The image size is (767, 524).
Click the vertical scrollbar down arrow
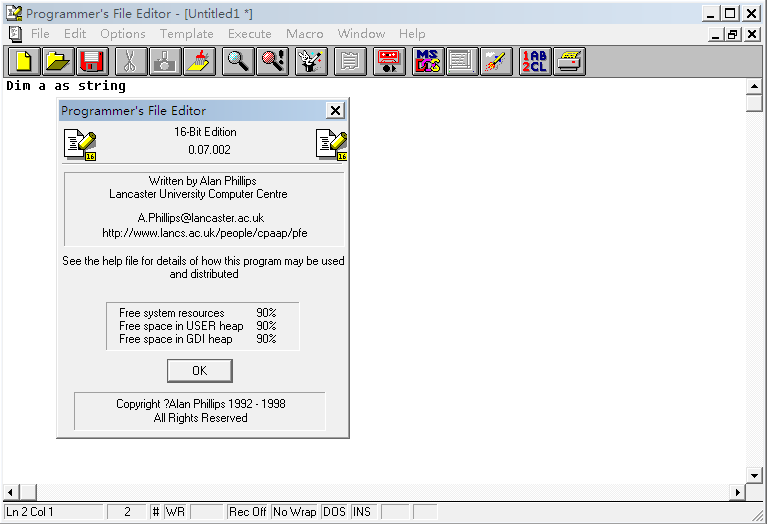755,475
